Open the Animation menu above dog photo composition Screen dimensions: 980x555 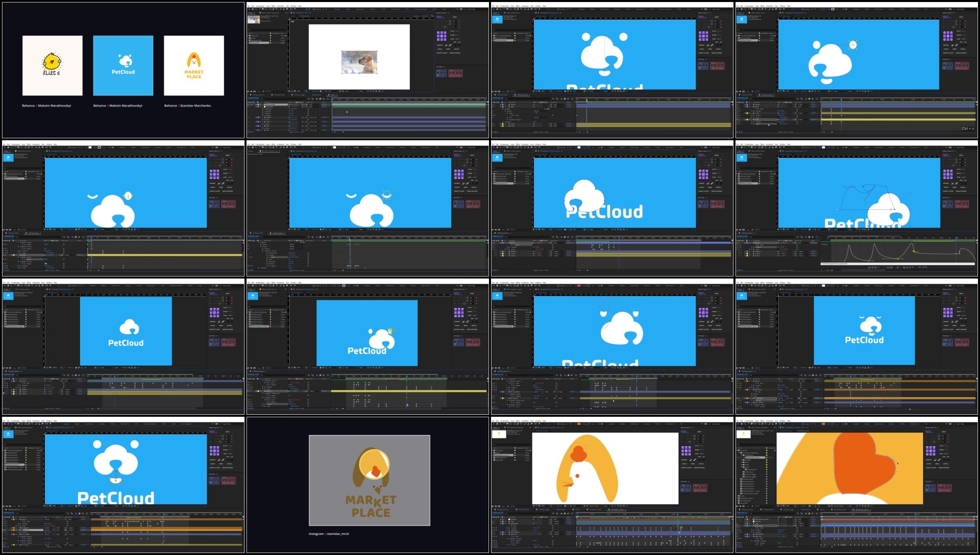pyautogui.click(x=280, y=6)
